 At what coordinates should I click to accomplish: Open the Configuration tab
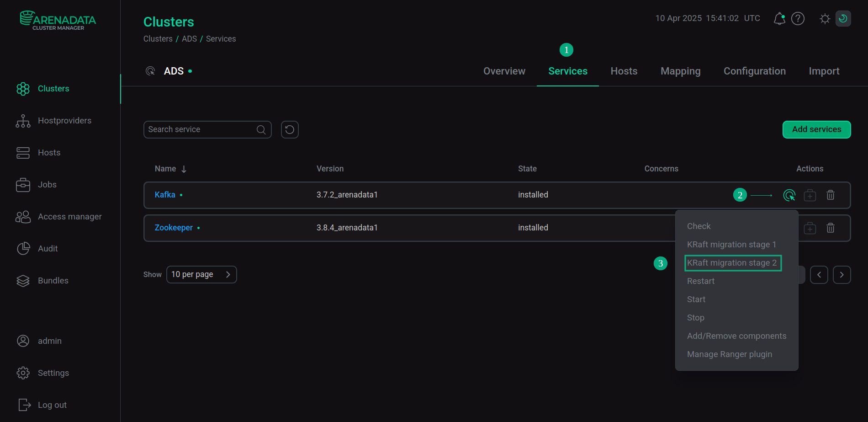(755, 71)
